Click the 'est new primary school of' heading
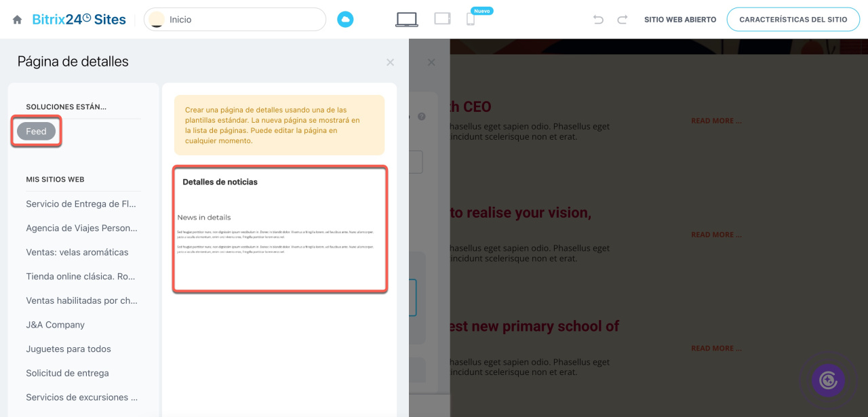Image resolution: width=868 pixels, height=417 pixels. (534, 326)
